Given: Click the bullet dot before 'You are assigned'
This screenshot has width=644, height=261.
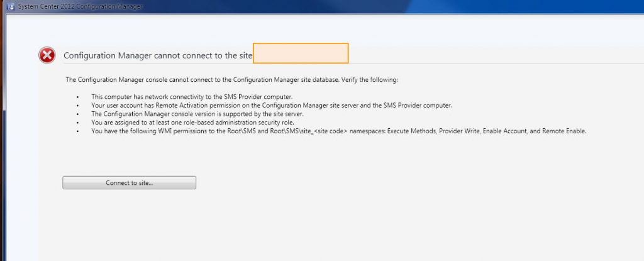Looking at the screenshot, I should click(x=77, y=123).
